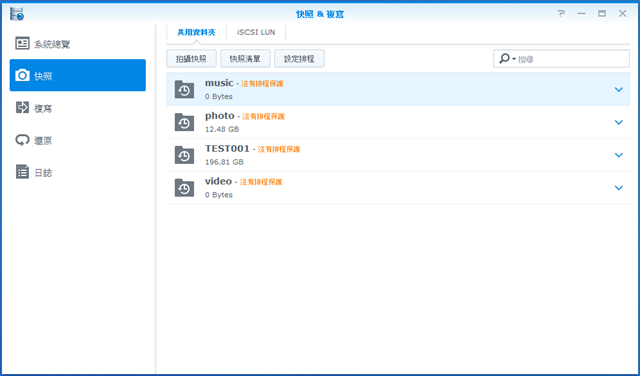Select the photo folder name
Viewport: 640px width, 376px height.
tap(220, 116)
